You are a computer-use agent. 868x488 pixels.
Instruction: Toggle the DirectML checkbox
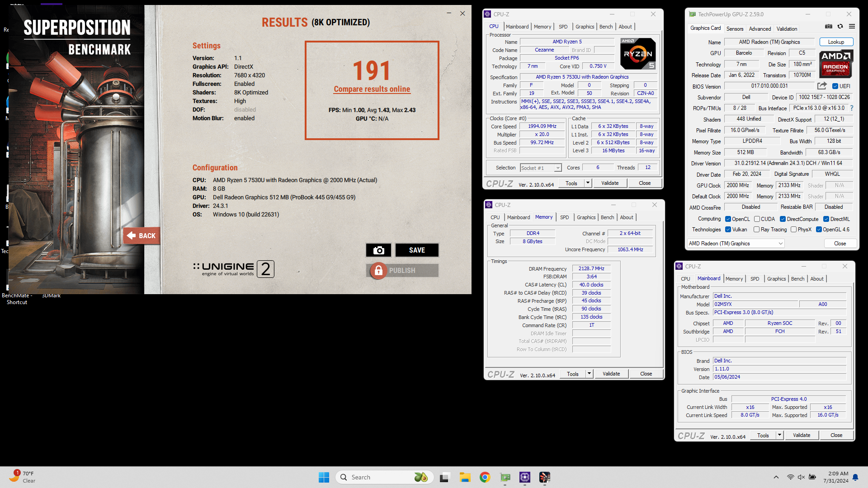(826, 219)
